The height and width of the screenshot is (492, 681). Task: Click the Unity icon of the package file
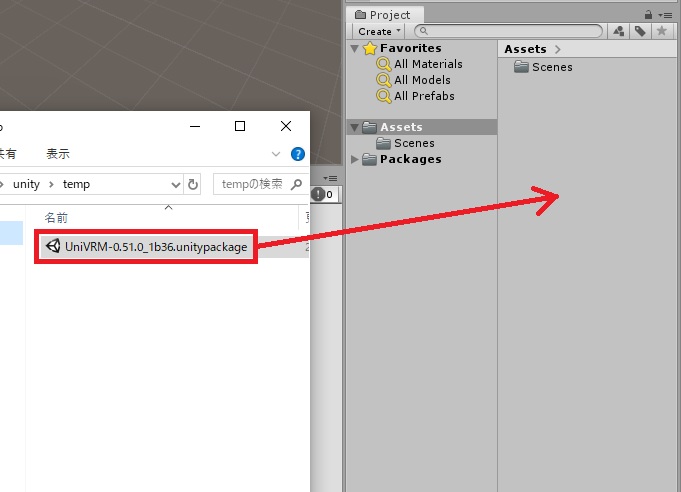pos(53,246)
